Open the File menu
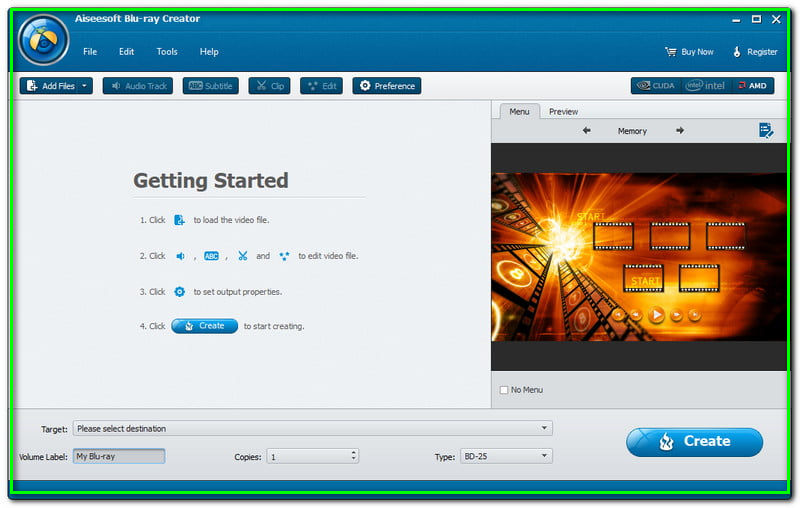 pyautogui.click(x=90, y=52)
